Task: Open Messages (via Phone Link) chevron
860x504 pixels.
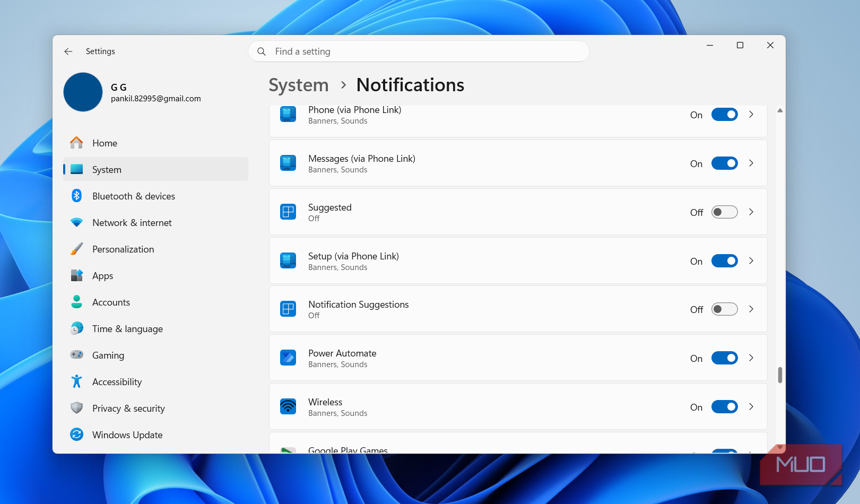Action: coord(751,163)
